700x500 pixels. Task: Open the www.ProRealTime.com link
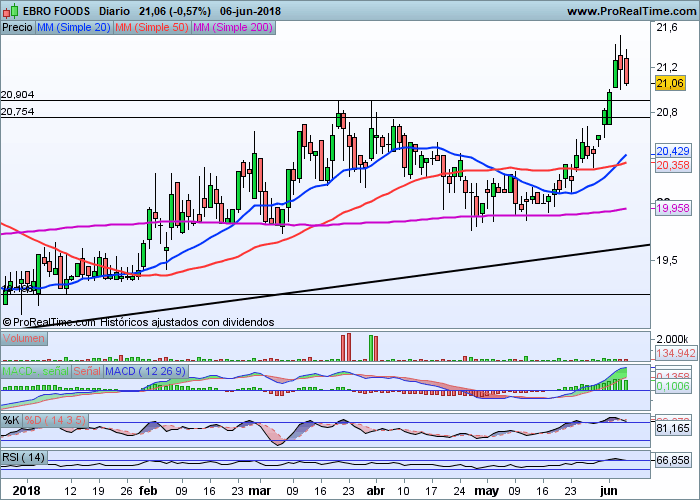click(631, 12)
